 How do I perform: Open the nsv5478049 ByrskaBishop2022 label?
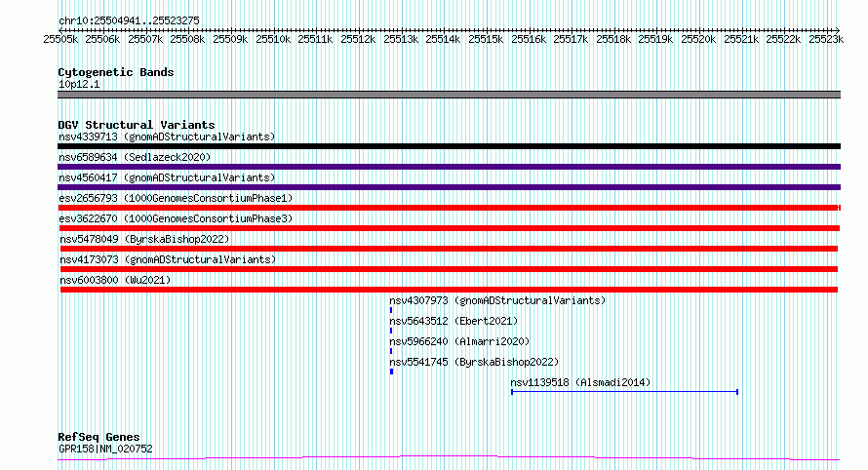pyautogui.click(x=144, y=239)
